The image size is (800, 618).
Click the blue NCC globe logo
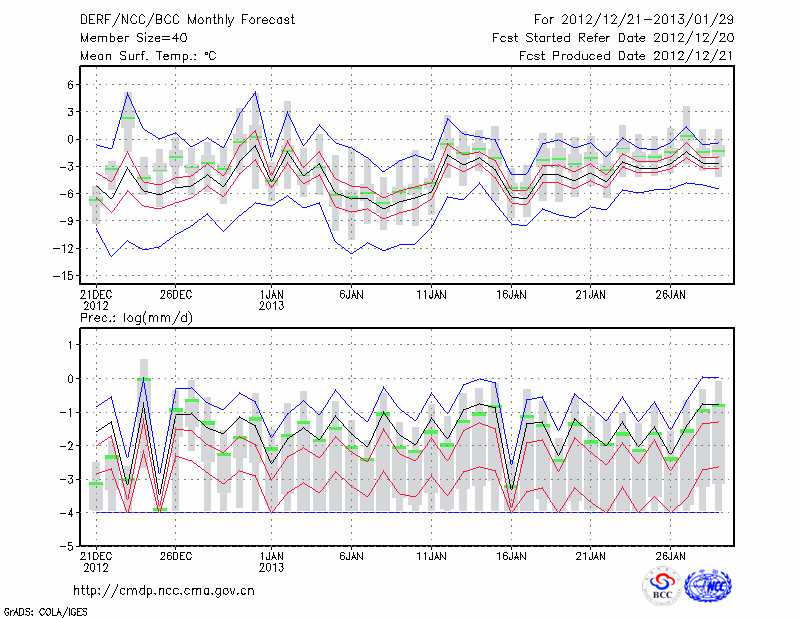707,586
